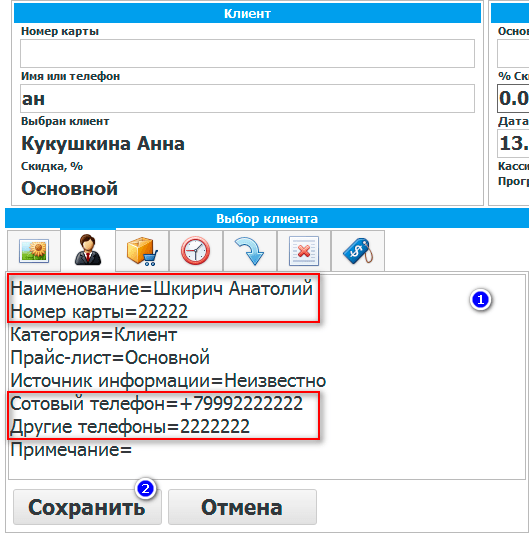Open the red clock tab
This screenshot has width=529, height=533.
(196, 251)
